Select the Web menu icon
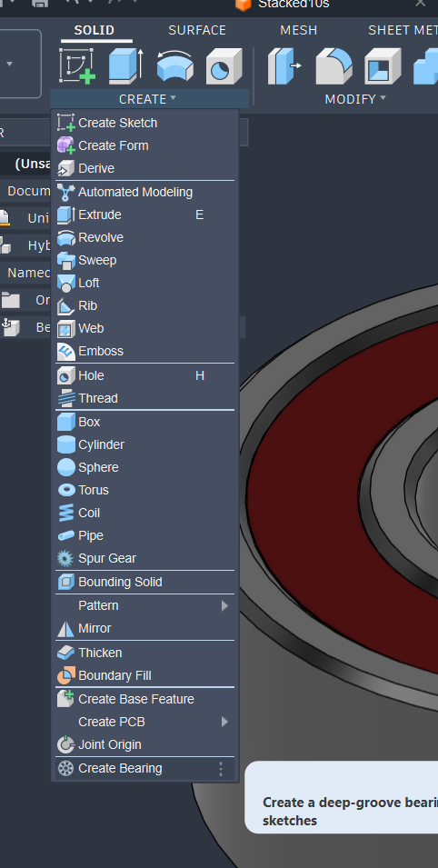This screenshot has width=438, height=868. click(x=66, y=329)
